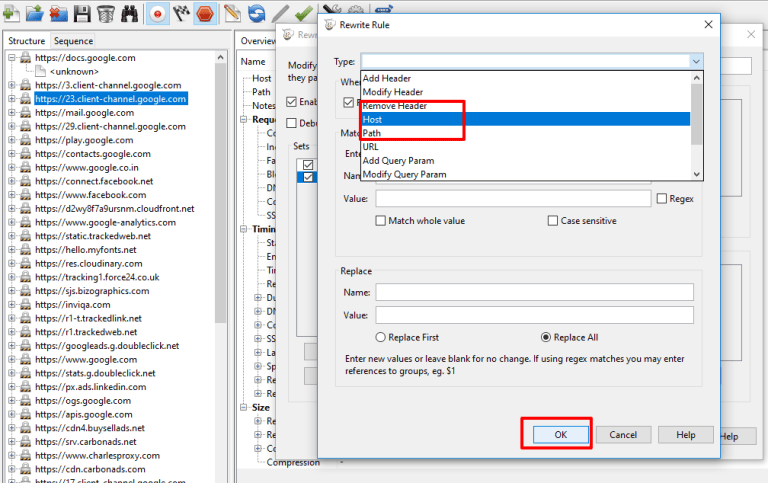This screenshot has width=768, height=483.
Task: Open Find using the binoculars icon
Action: (130, 13)
